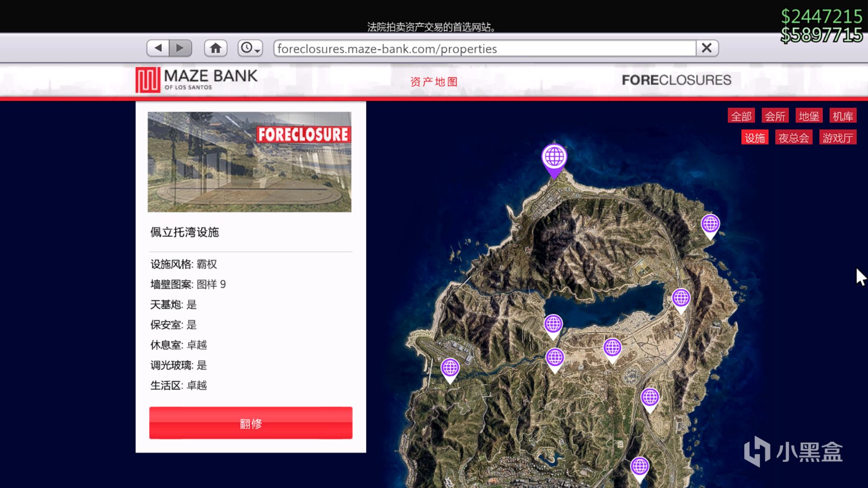
Task: Filter map by 游戏厅 arcades
Action: click(837, 138)
